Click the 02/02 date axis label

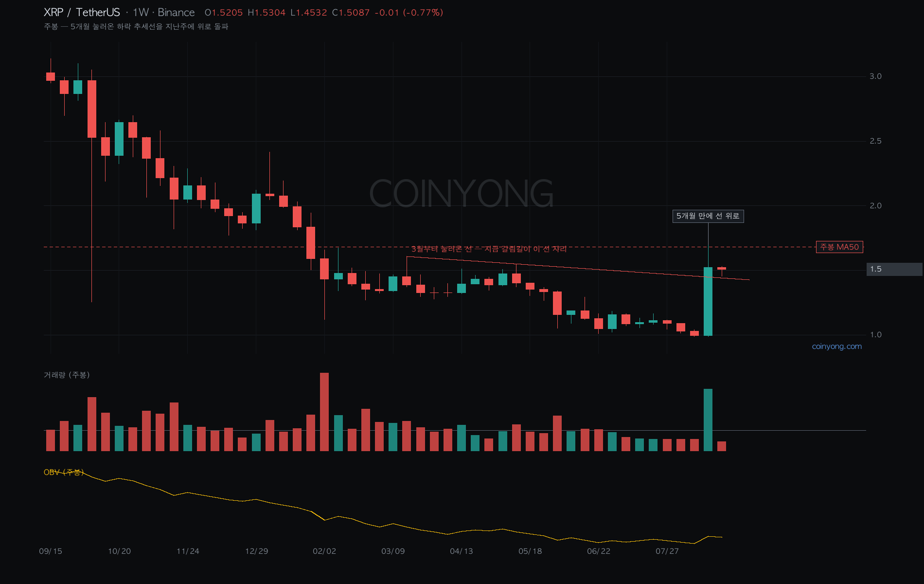324,551
